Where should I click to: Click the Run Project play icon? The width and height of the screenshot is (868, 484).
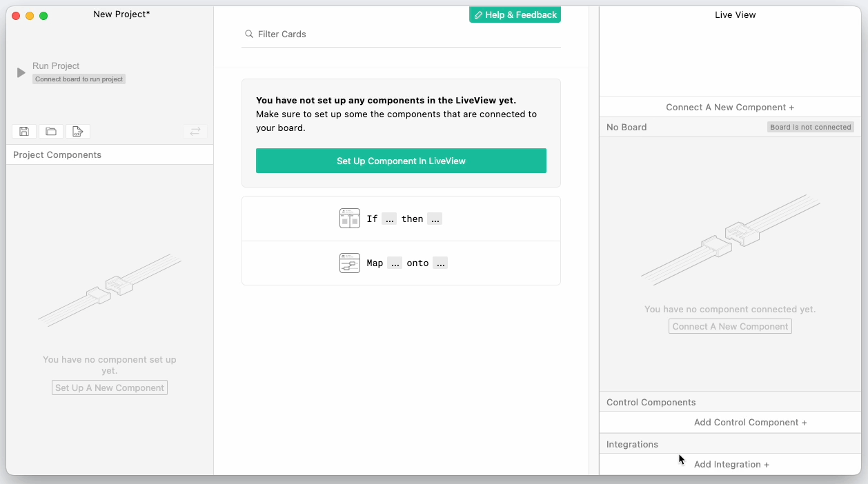tap(21, 72)
